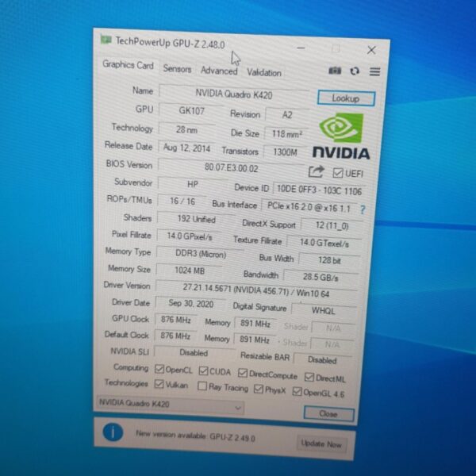476x476 pixels.
Task: Click the Device ID field 10DE 0FF3
Action: (320, 190)
